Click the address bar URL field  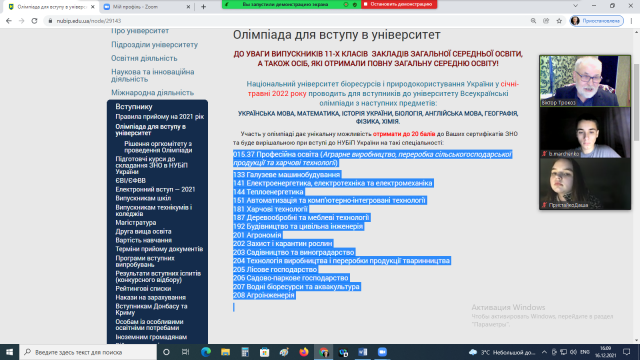[286, 21]
